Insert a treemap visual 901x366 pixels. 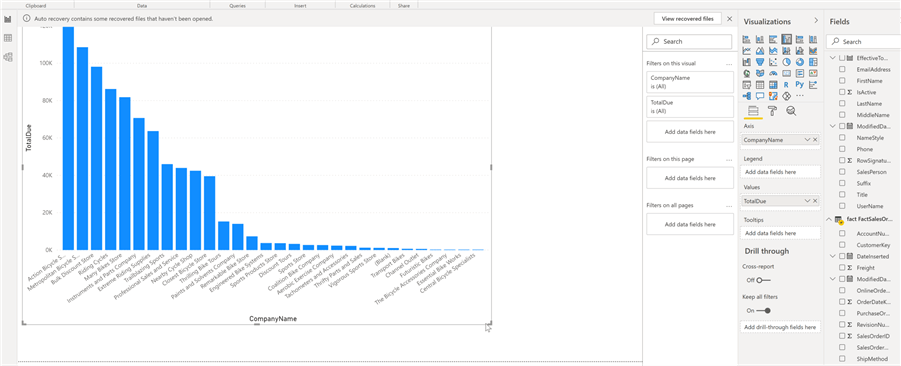tap(813, 61)
